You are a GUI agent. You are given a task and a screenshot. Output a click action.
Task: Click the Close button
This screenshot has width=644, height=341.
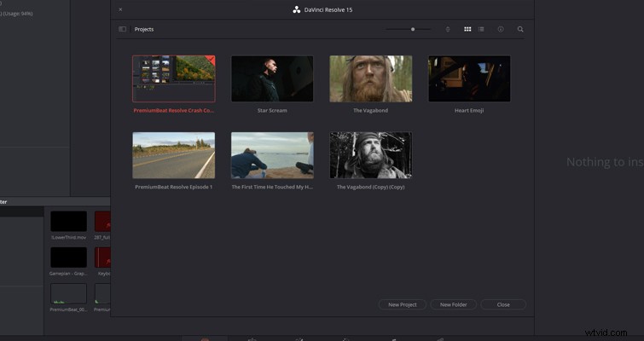pyautogui.click(x=503, y=304)
